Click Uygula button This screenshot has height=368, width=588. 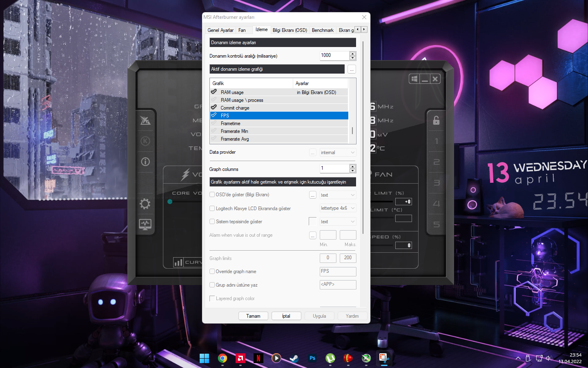(x=319, y=316)
